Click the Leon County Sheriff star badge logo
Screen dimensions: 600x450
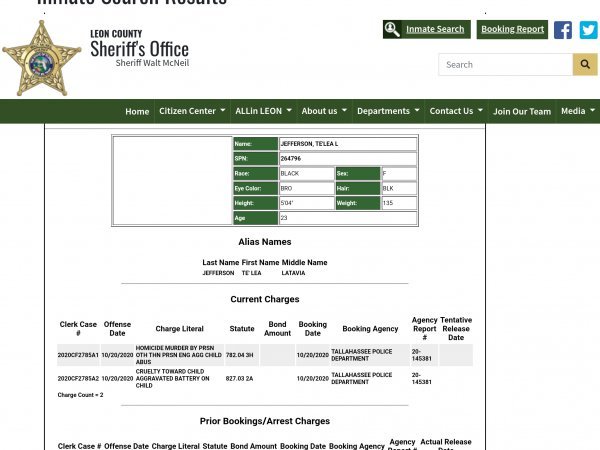click(x=41, y=58)
